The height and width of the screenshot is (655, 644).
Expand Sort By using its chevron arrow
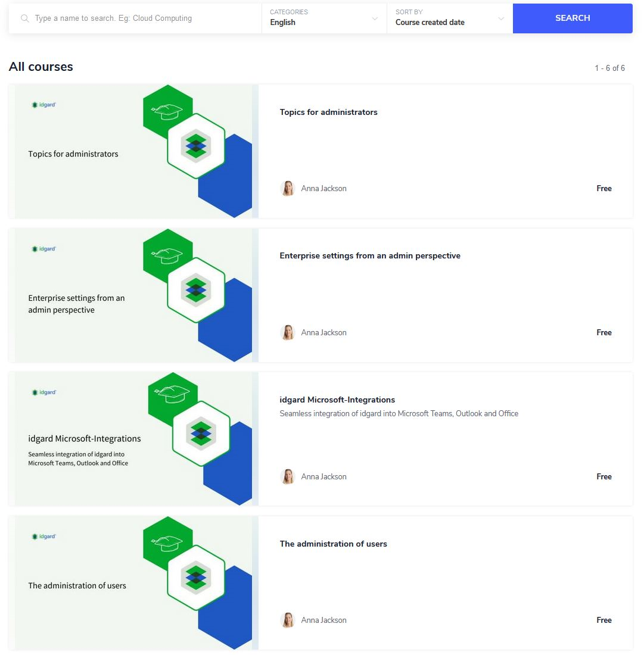[501, 18]
